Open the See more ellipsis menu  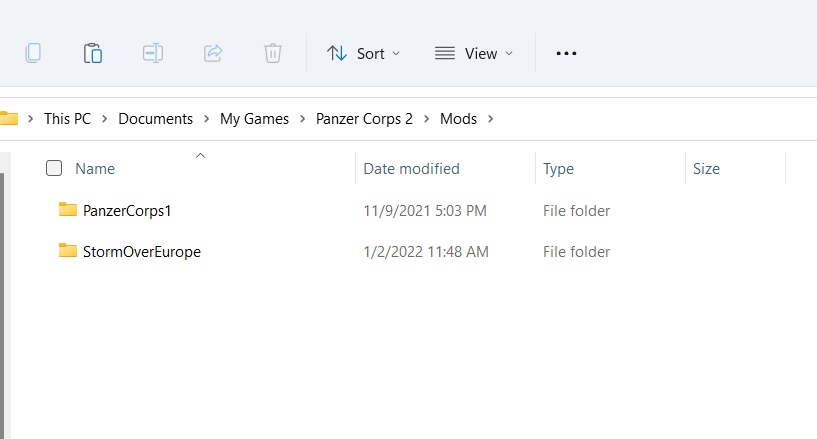coord(566,53)
